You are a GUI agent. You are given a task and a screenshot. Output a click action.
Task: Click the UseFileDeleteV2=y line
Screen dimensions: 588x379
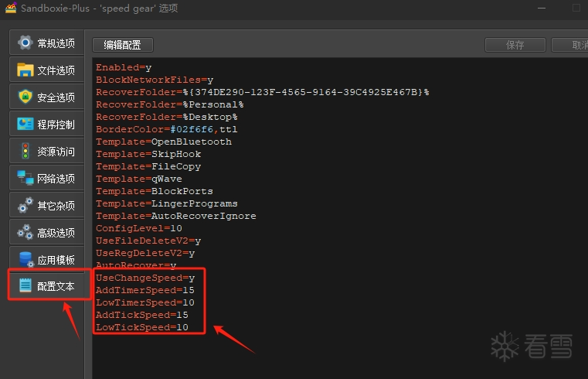pos(148,241)
